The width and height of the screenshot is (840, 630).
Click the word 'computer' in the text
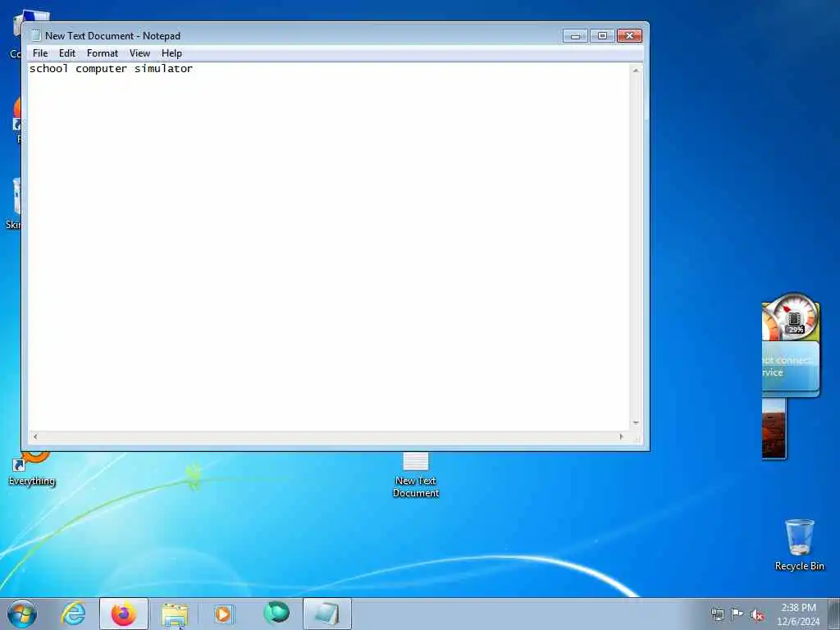coord(101,69)
